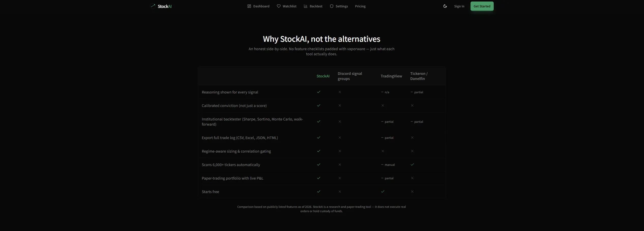Click the Backtest bar chart icon
Viewport: 644px width, 231px height.
click(306, 6)
